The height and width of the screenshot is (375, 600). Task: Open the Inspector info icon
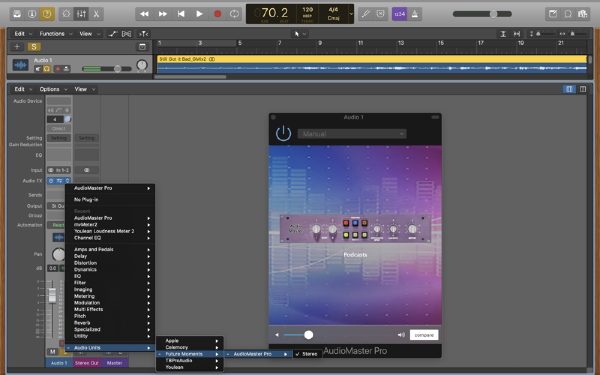coord(32,14)
